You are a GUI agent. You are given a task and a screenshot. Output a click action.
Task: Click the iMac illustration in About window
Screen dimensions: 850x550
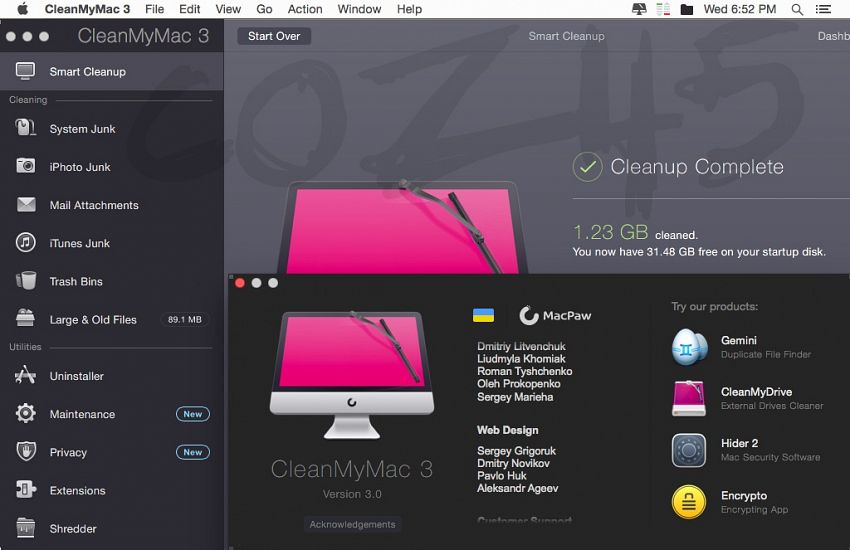tap(352, 375)
